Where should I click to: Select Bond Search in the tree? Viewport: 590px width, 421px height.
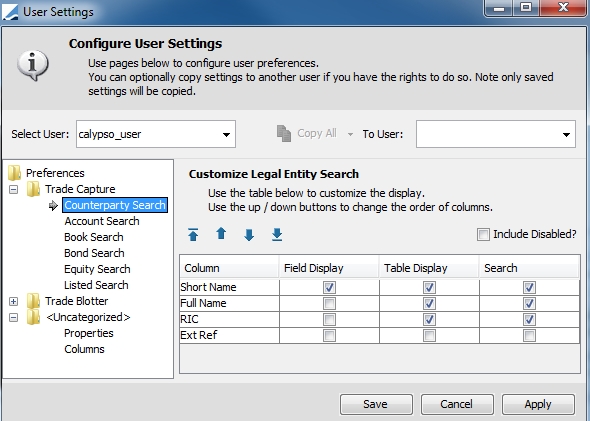[94, 253]
